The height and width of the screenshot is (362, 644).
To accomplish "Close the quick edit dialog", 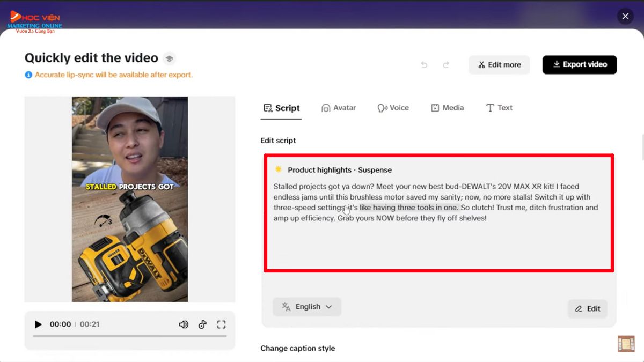I will tap(625, 16).
